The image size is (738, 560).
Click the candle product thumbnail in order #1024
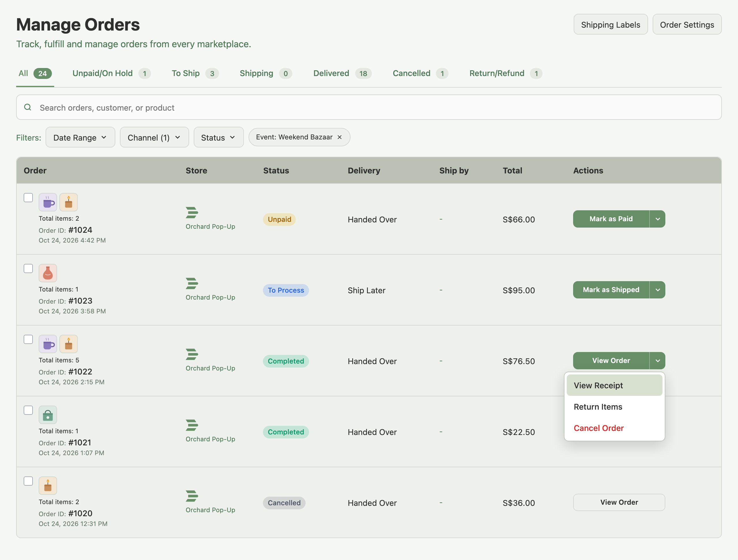pyautogui.click(x=68, y=202)
